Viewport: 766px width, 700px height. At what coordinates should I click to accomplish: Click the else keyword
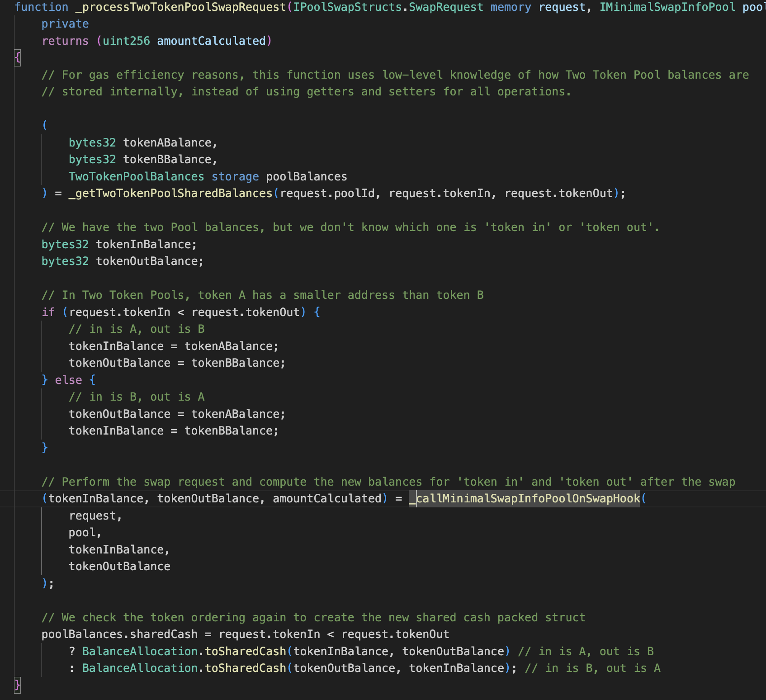click(x=68, y=380)
